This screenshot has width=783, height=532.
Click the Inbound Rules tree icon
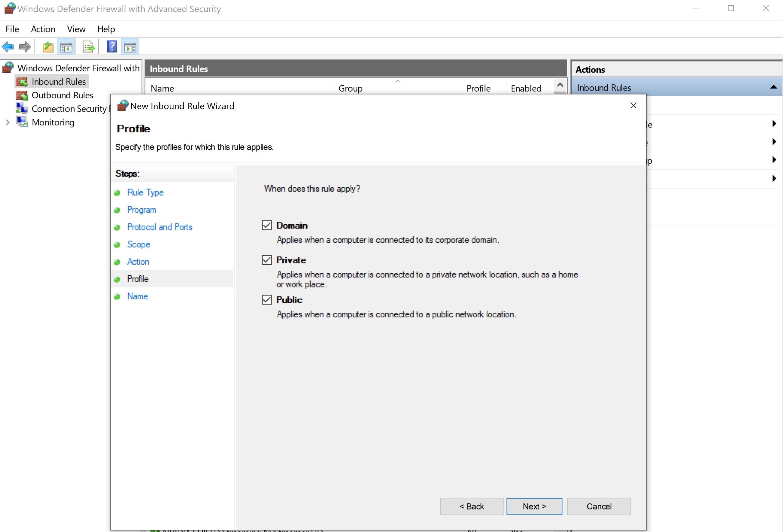(22, 81)
